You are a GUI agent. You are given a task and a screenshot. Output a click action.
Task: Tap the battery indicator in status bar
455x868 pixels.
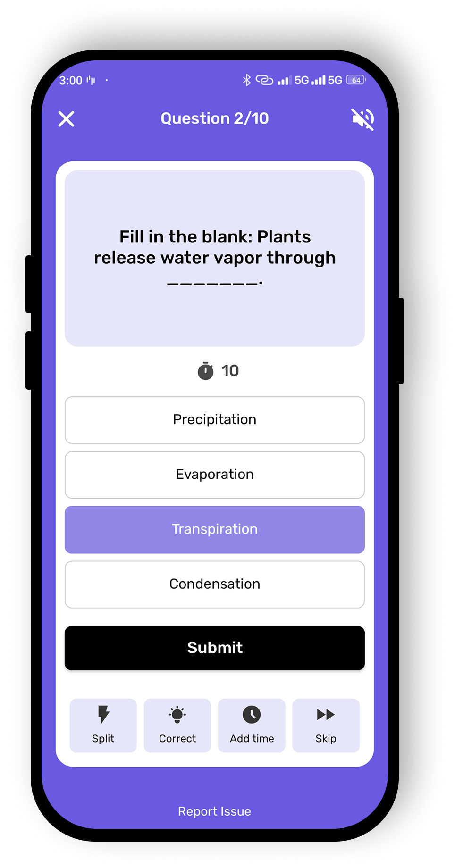pyautogui.click(x=356, y=80)
